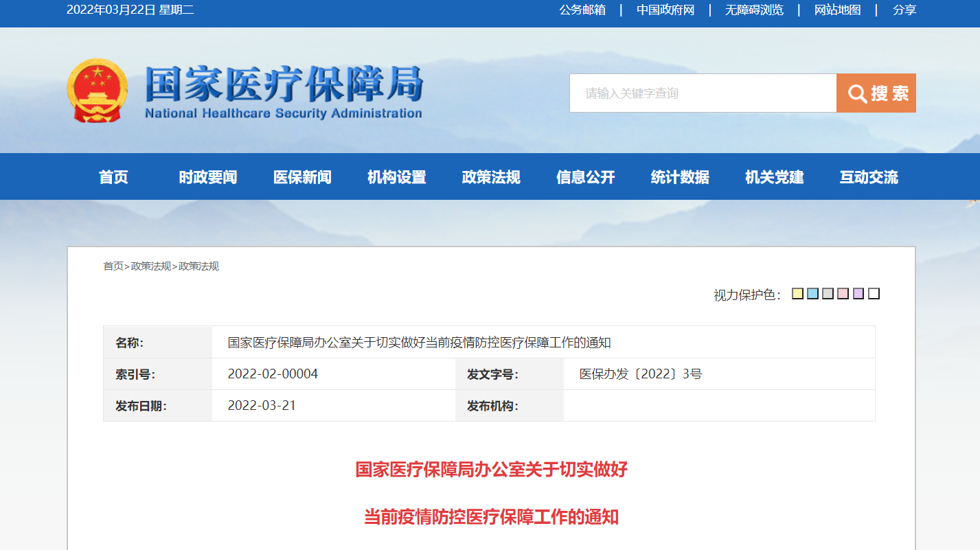Screen dimensions: 980x550
Task: Click the date 2022年03月22日 星期二
Action: (130, 10)
